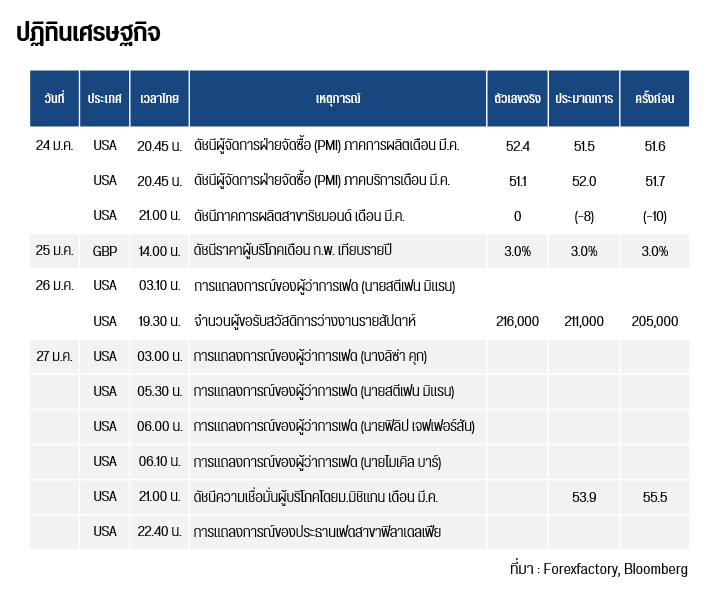
Task: Click the 216,000 actual value
Action: coord(517,321)
